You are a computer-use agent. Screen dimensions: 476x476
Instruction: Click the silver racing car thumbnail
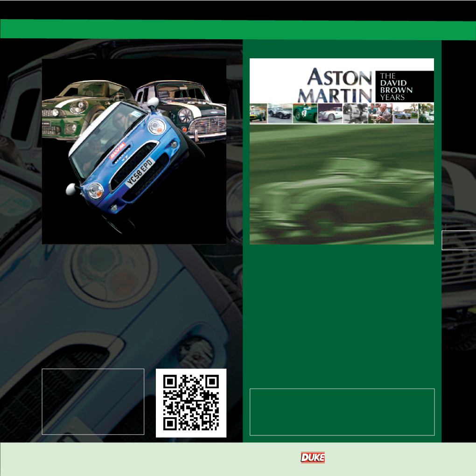point(280,113)
